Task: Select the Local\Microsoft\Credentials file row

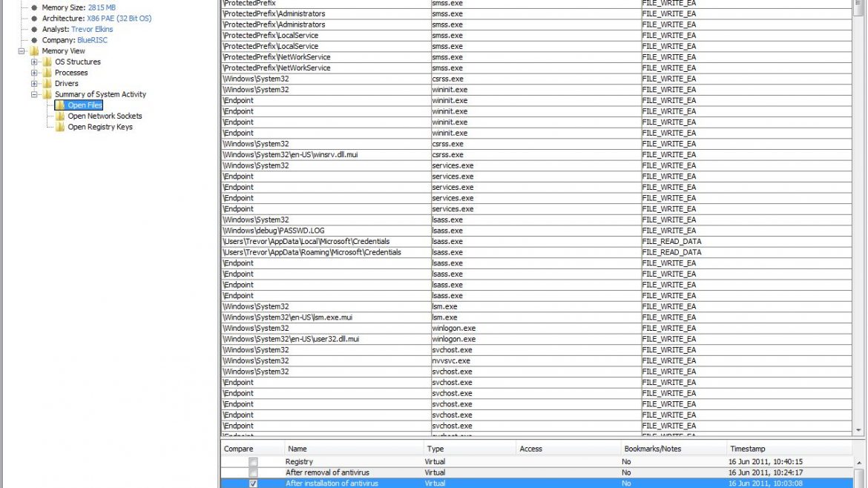Action: [536, 242]
